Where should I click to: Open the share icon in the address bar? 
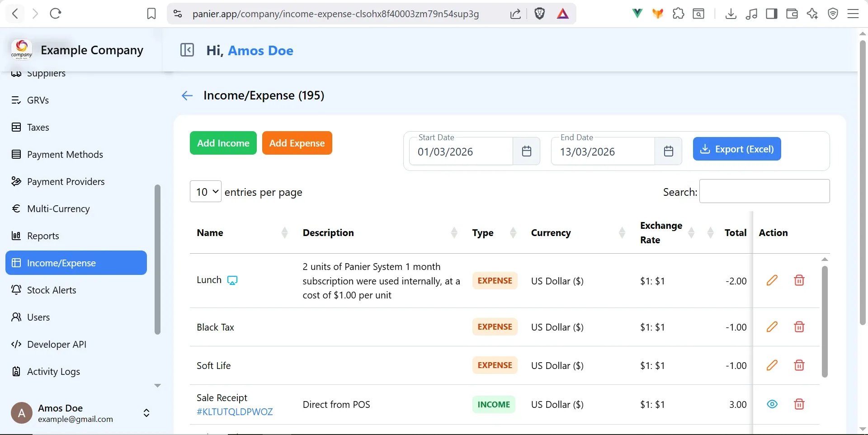coord(515,14)
